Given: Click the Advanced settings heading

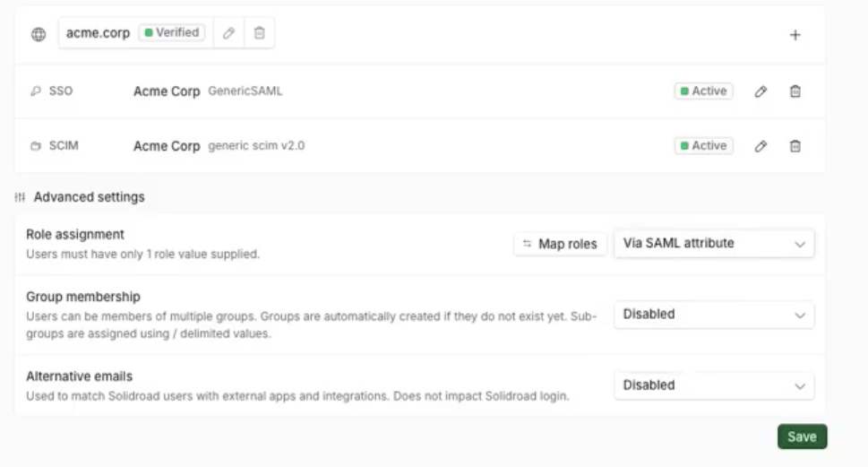Looking at the screenshot, I should tap(89, 197).
